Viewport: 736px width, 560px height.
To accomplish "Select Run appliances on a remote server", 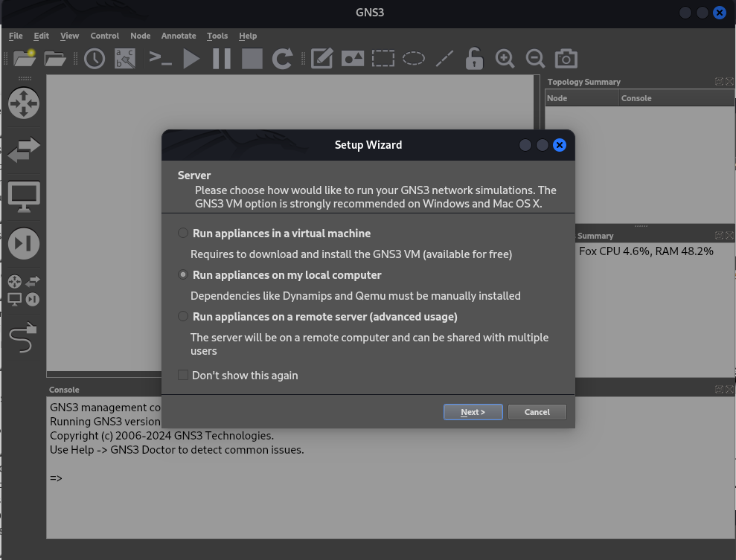I will [x=318, y=317].
